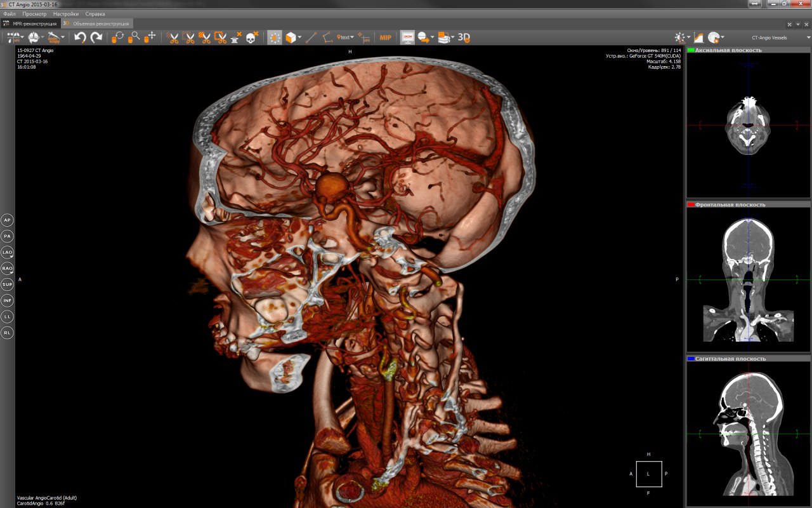Click the skull bone removal icon
The image size is (812, 508).
coord(251,37)
